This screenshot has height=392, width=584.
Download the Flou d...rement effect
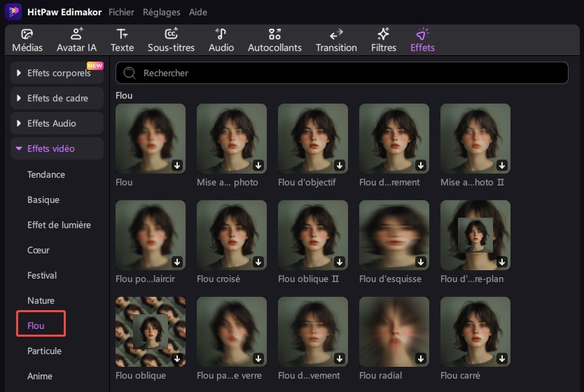tap(421, 165)
